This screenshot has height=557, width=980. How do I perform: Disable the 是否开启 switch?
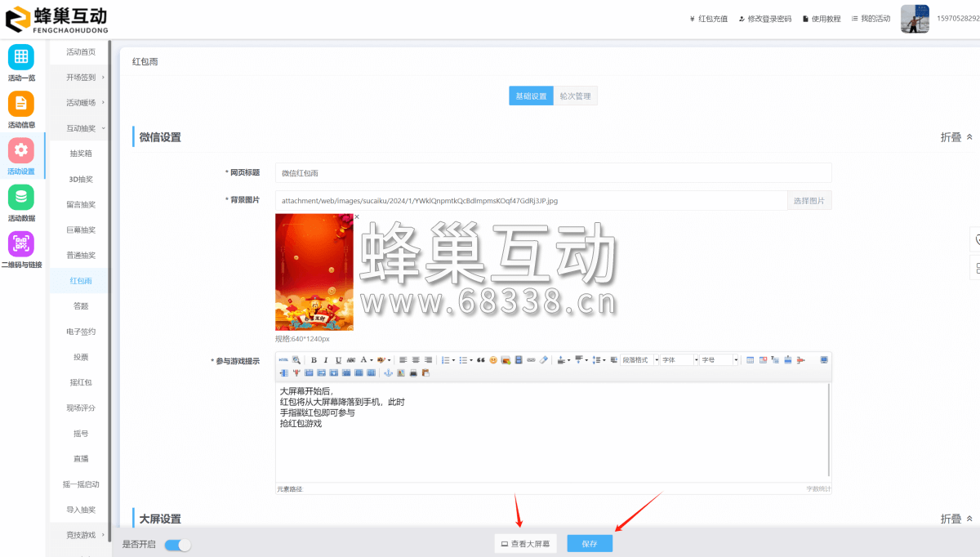coord(177,544)
